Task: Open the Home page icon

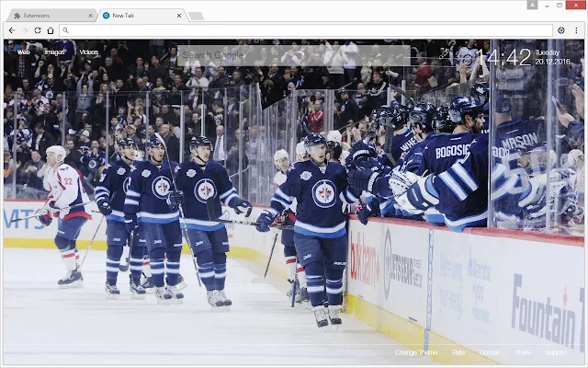Action: point(51,30)
